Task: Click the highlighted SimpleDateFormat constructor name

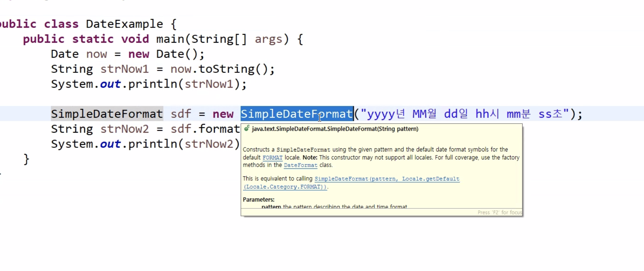Action: click(297, 114)
